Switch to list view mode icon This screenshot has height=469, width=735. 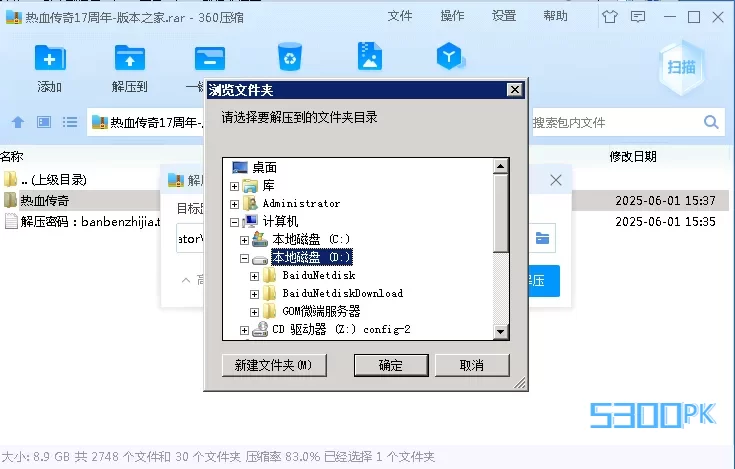pos(70,122)
